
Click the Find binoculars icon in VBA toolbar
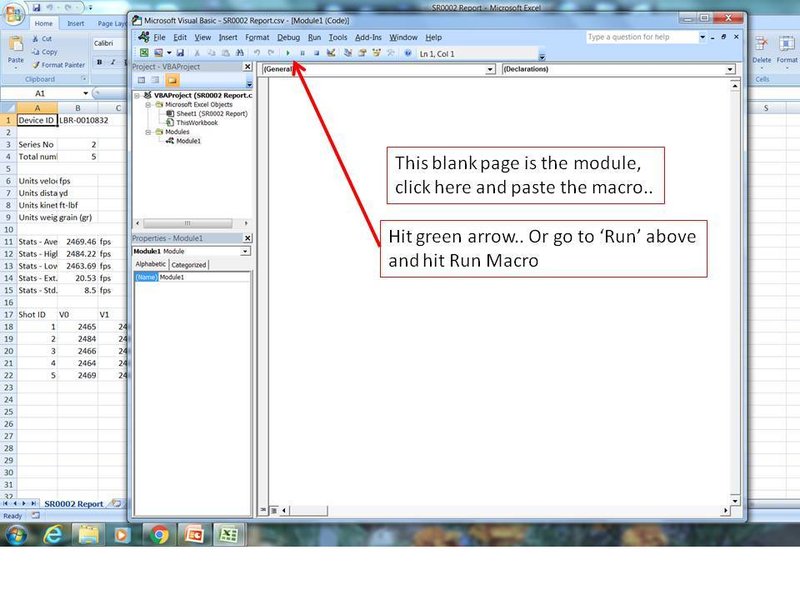pos(240,53)
